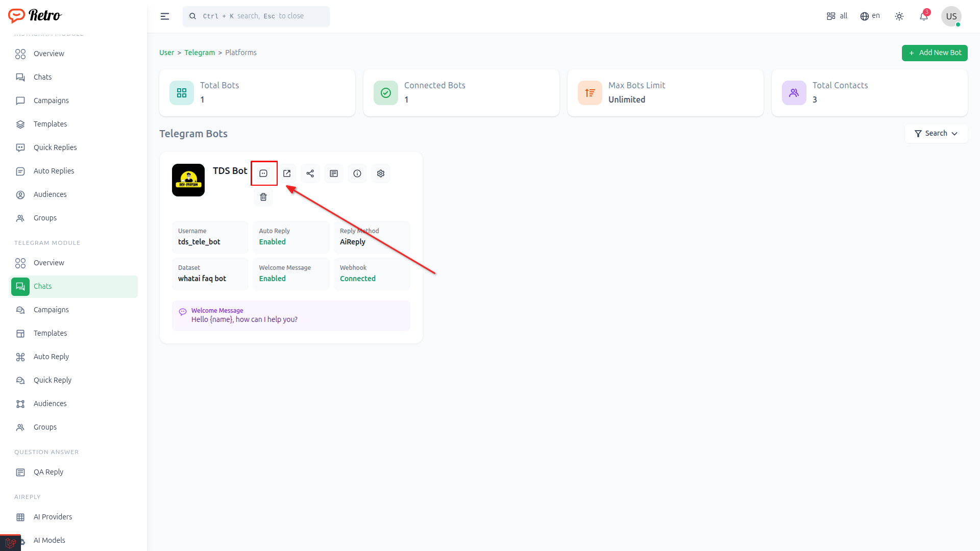Collapse the sidebar with the hamburger icon
Viewport: 980px width, 551px height.
tap(165, 16)
